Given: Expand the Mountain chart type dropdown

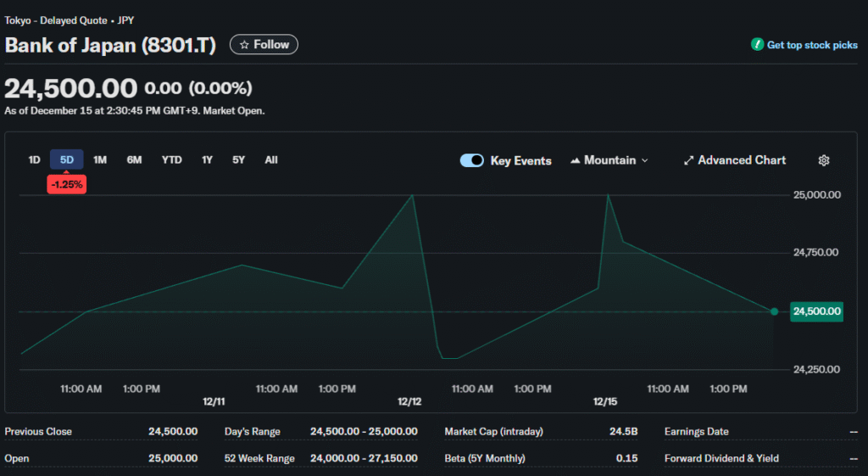Looking at the screenshot, I should [644, 160].
